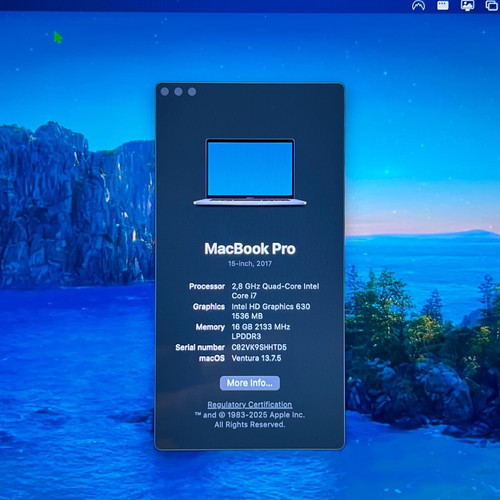Open the display picture icon in menu bar

click(x=467, y=5)
